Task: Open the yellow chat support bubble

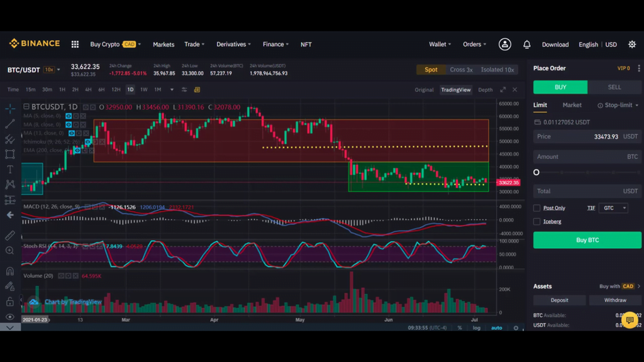Action: [630, 320]
